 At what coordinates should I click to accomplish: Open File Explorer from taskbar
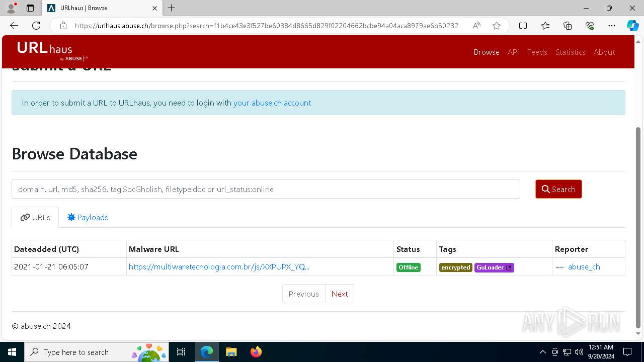click(x=231, y=352)
